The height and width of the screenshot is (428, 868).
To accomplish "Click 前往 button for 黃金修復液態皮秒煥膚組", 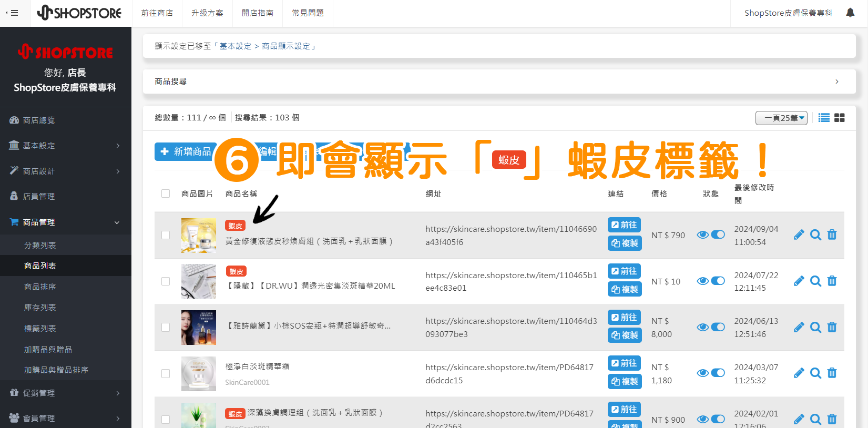I will click(624, 225).
